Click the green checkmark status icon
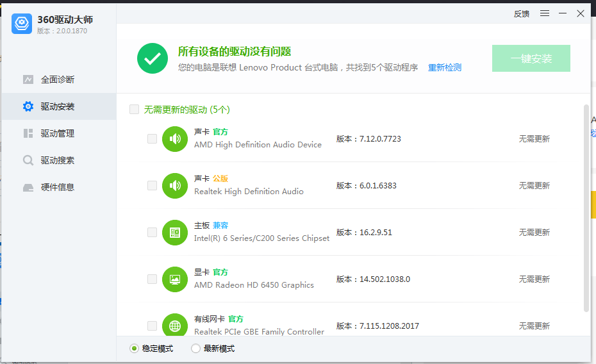 point(153,59)
